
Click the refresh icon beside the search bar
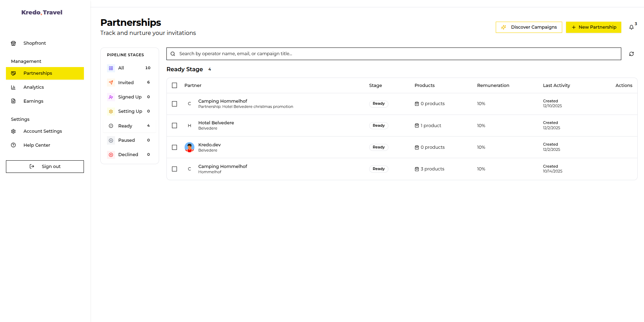click(x=631, y=54)
